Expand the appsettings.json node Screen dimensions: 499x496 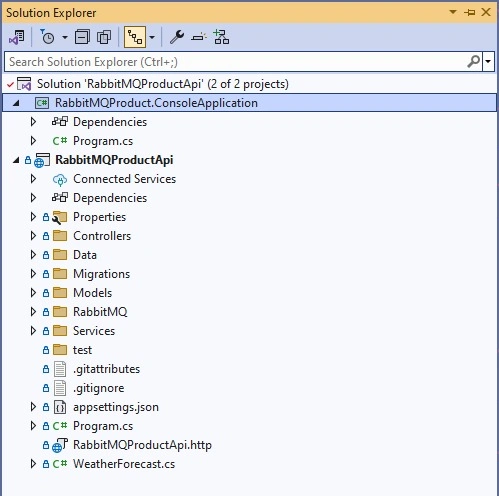pos(33,407)
